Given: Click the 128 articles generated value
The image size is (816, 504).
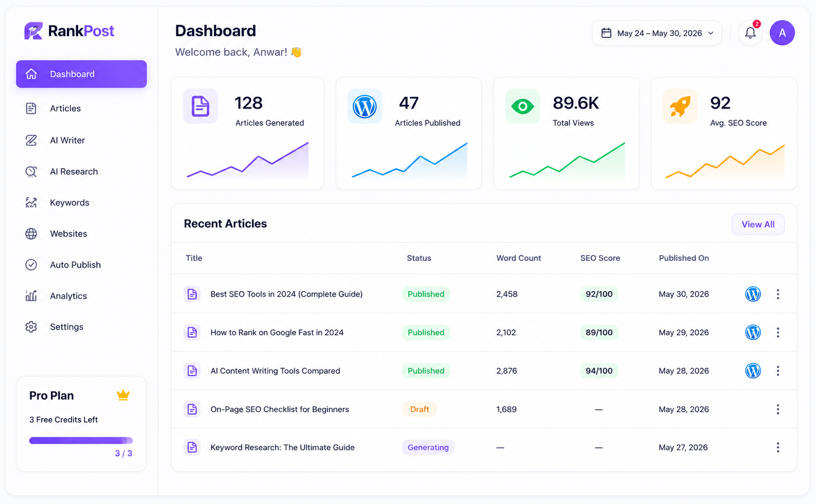Looking at the screenshot, I should point(248,103).
